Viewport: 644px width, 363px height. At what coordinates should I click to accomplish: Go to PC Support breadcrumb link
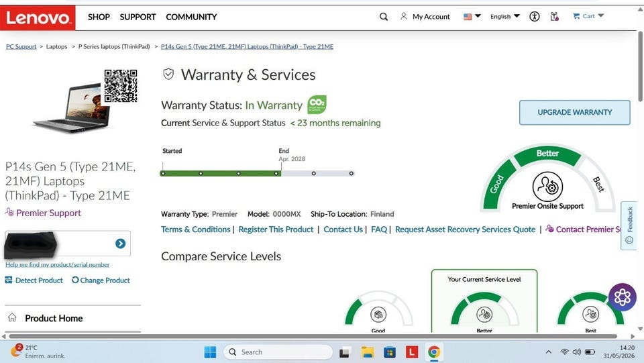[21, 46]
